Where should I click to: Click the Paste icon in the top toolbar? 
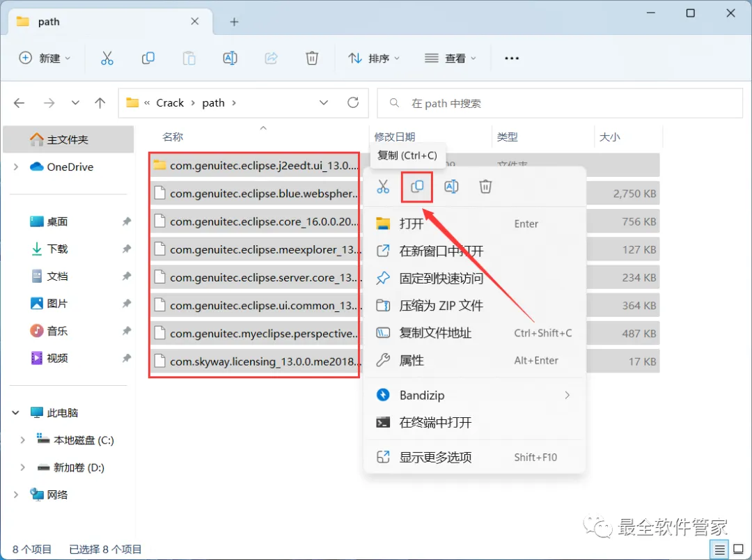(x=189, y=59)
